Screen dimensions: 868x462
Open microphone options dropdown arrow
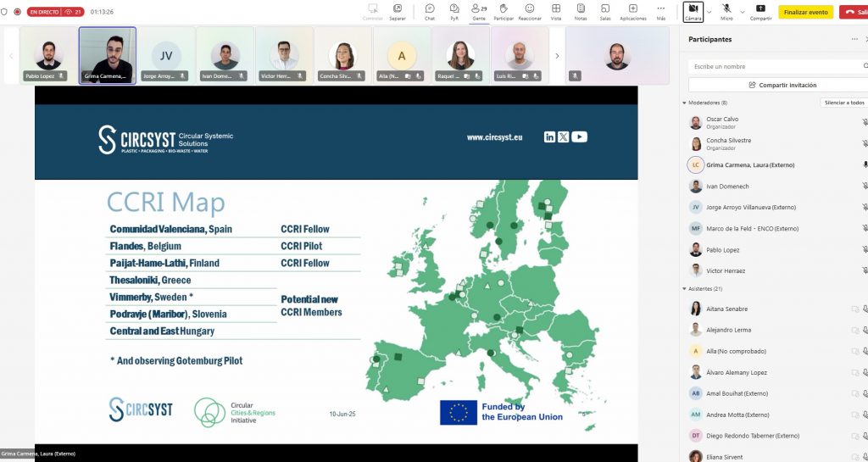(x=741, y=12)
